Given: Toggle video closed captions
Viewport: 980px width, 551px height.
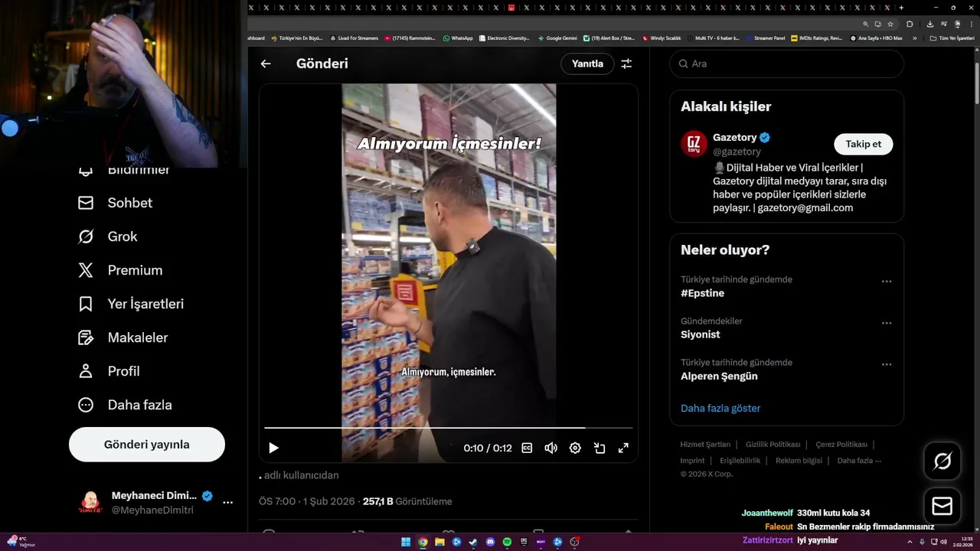Looking at the screenshot, I should click(527, 448).
